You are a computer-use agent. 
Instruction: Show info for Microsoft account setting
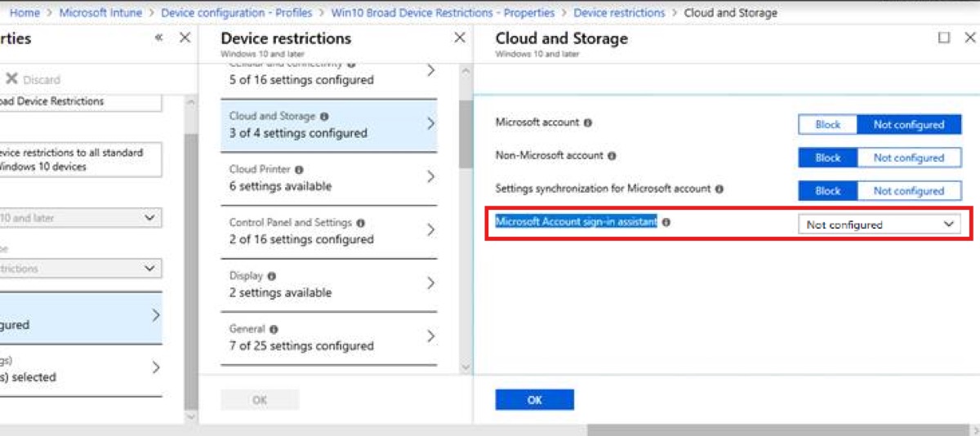click(588, 122)
